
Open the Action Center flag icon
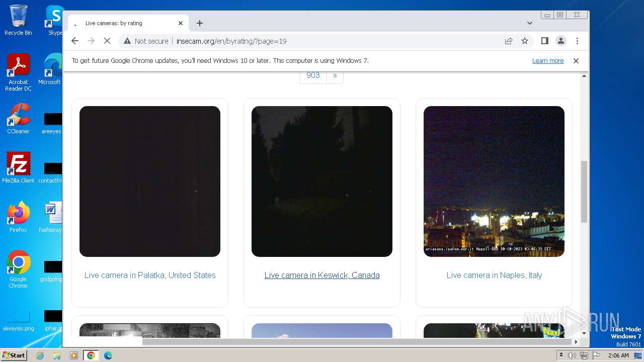point(595,355)
